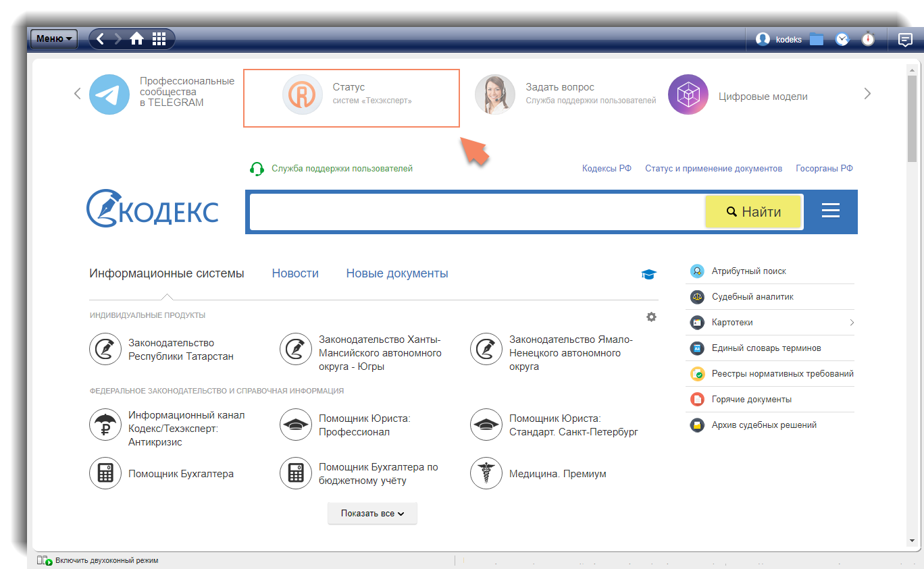Click the Служба поддержки пользователей headset link

coord(331,169)
